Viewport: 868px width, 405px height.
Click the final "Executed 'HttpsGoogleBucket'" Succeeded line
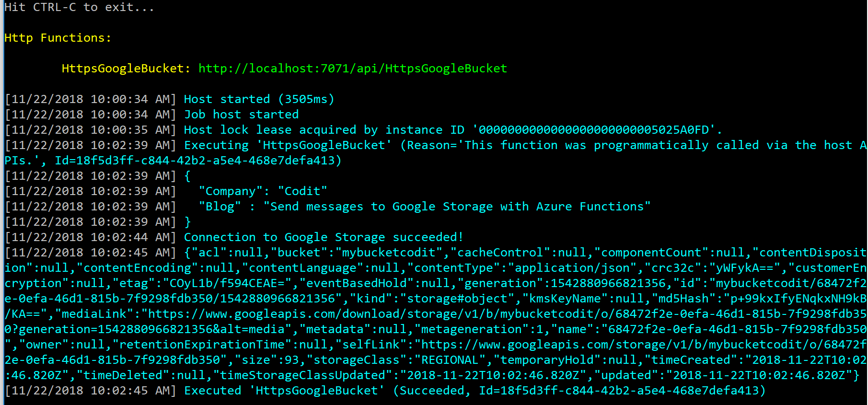pyautogui.click(x=475, y=391)
